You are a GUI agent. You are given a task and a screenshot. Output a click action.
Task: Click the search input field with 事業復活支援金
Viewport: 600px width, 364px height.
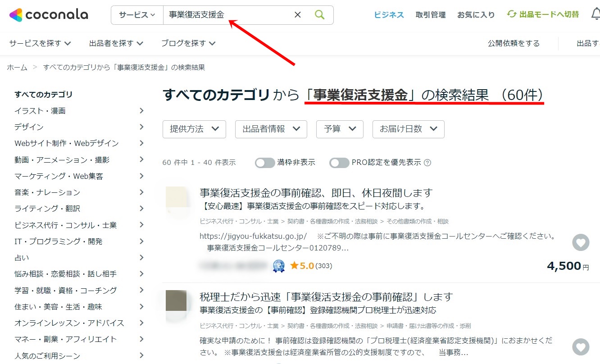click(227, 15)
